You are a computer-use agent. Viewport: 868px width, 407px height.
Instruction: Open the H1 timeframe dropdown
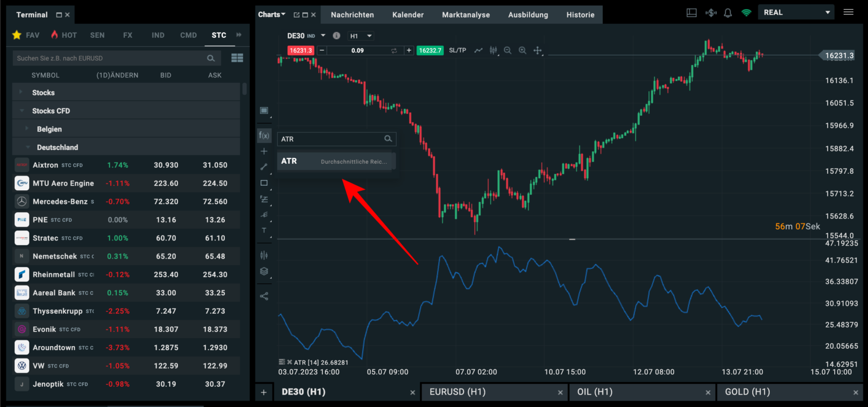click(x=361, y=36)
